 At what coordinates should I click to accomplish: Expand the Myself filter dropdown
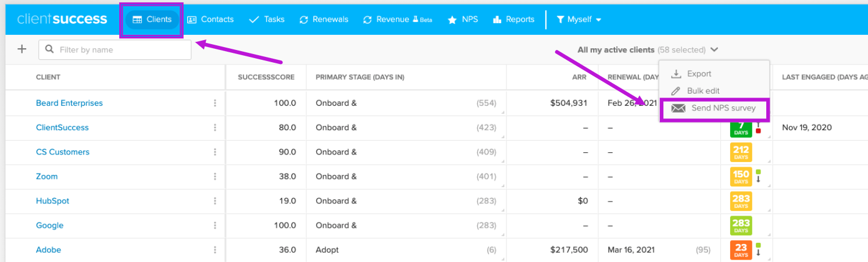(x=578, y=19)
